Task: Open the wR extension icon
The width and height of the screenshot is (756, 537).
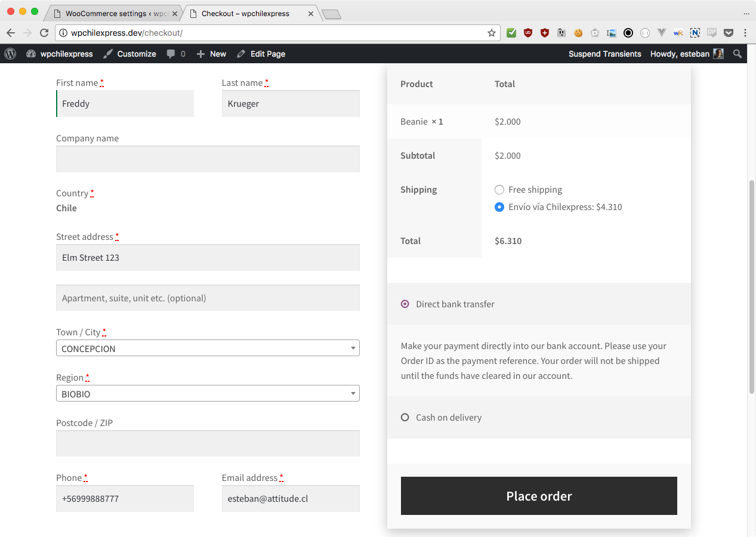Action: coord(678,33)
